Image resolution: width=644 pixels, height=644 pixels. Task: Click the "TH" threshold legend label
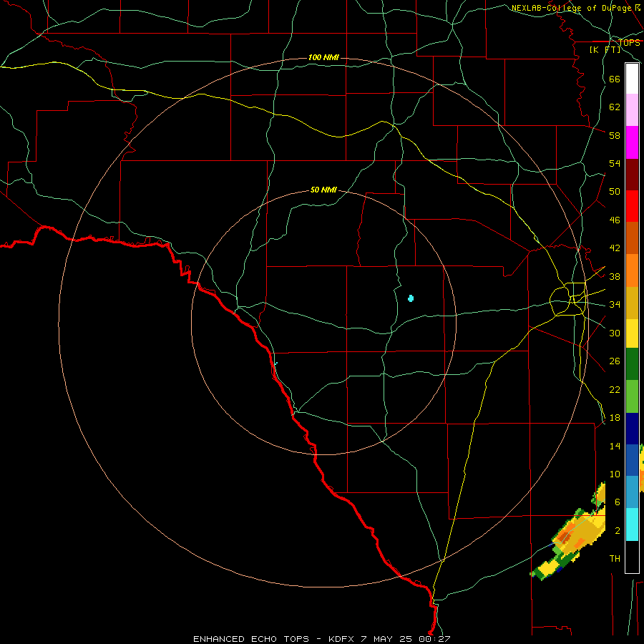coord(615,559)
